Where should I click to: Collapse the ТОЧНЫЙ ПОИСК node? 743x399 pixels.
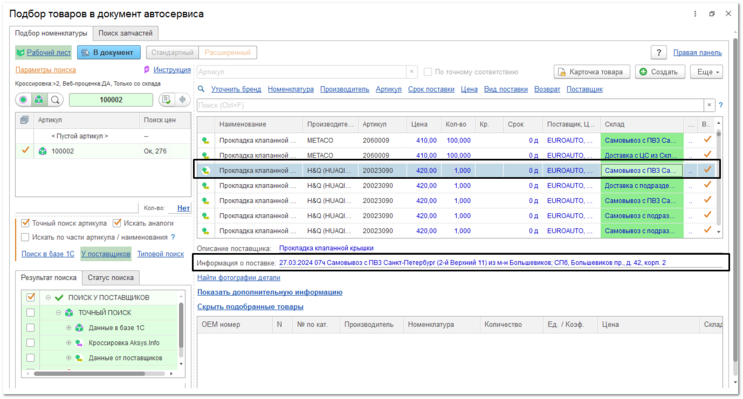(58, 313)
